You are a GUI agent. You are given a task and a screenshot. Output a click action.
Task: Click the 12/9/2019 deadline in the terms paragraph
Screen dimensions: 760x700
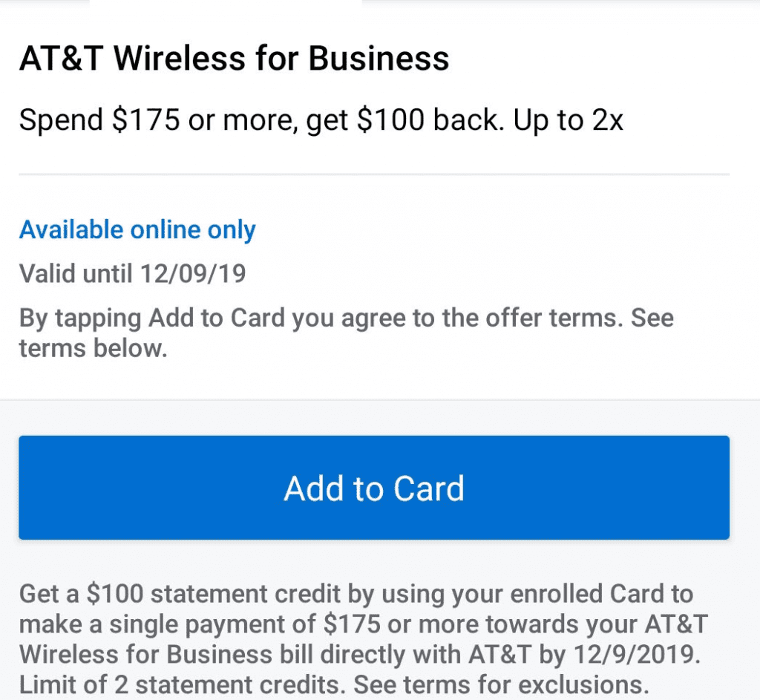[x=636, y=655]
